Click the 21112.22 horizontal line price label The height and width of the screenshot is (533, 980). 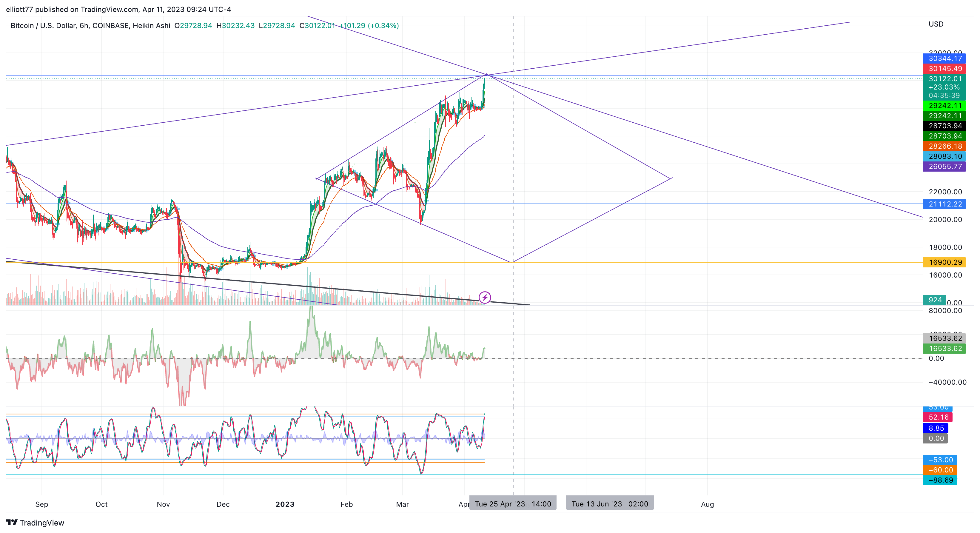pyautogui.click(x=944, y=204)
